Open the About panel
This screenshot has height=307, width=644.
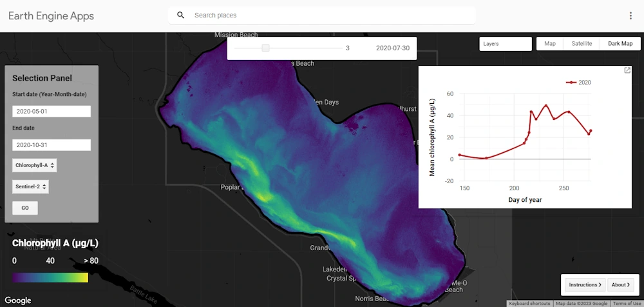pos(620,284)
